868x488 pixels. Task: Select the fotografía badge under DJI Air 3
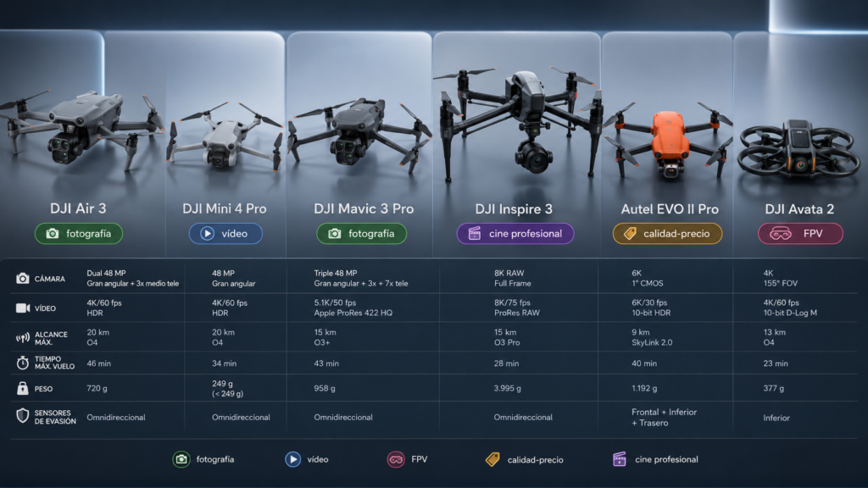pos(79,234)
